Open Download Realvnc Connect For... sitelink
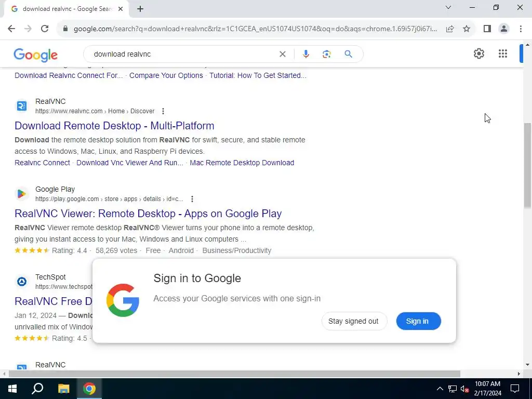This screenshot has height=399, width=532. tap(69, 75)
